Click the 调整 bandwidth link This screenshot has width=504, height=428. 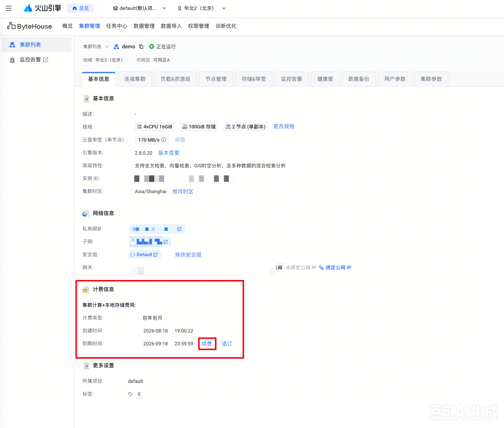pyautogui.click(x=180, y=140)
